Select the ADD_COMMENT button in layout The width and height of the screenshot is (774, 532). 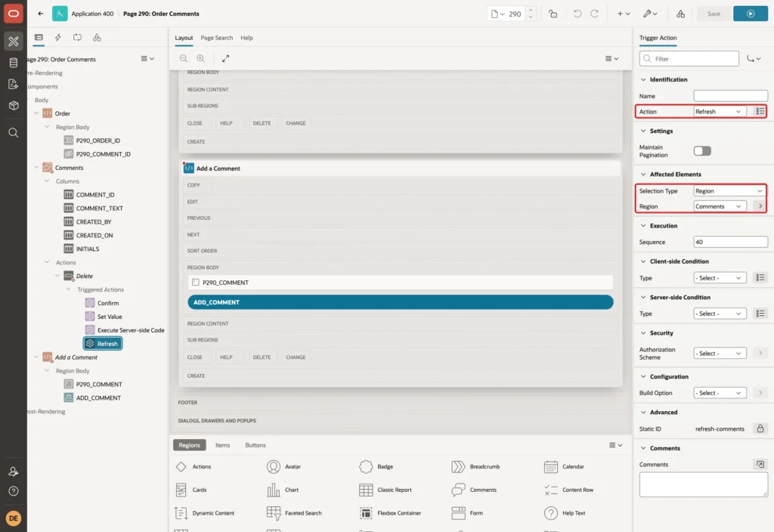click(x=401, y=302)
